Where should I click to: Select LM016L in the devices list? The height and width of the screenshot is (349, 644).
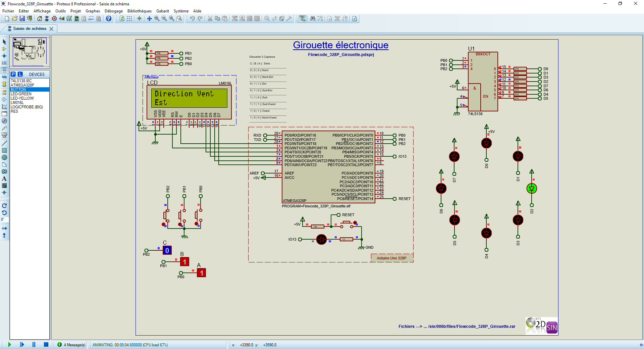tap(17, 103)
